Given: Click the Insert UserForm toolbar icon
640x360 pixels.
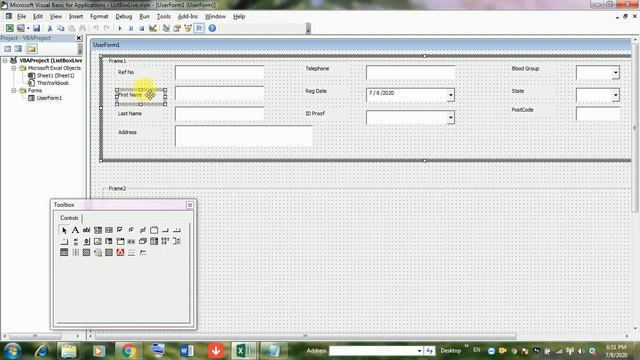Looking at the screenshot, I should (x=20, y=28).
